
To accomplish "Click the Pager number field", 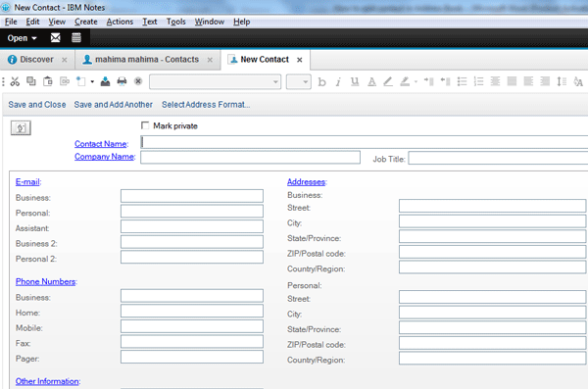I will click(192, 357).
